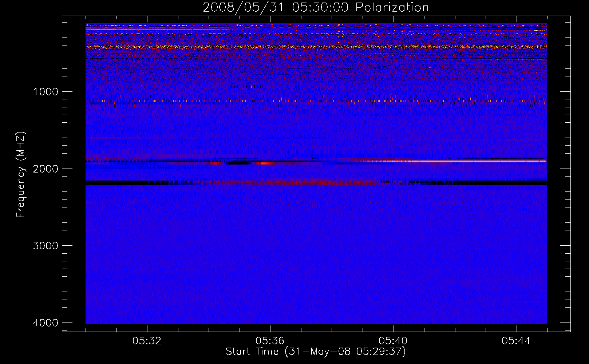Click the 2000 frequency tick label
This screenshot has width=589, height=364.
[46, 169]
